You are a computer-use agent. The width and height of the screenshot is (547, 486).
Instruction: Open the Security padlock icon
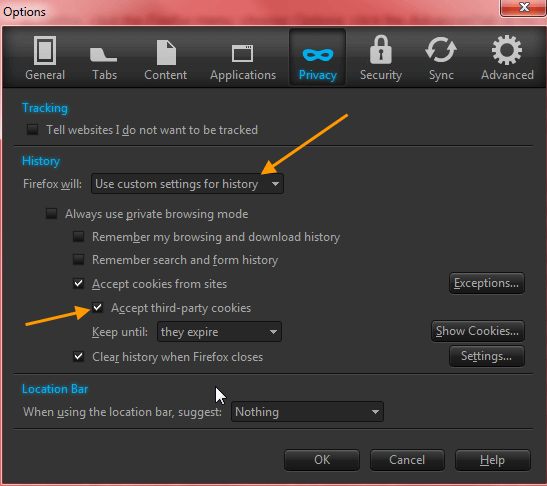coord(381,50)
